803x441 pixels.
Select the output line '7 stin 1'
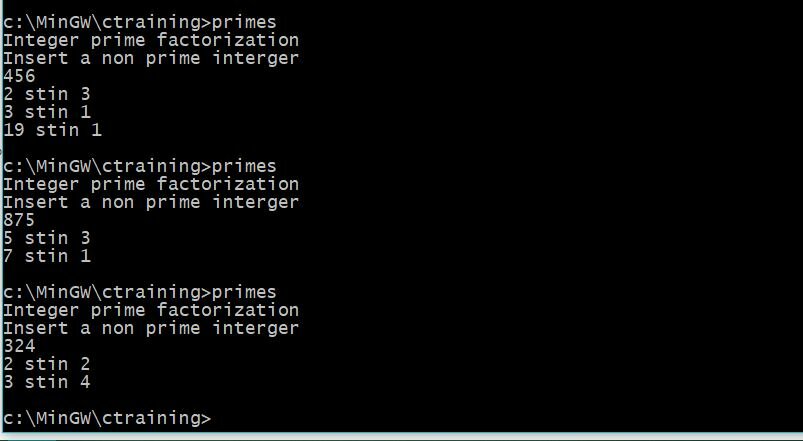[47, 256]
